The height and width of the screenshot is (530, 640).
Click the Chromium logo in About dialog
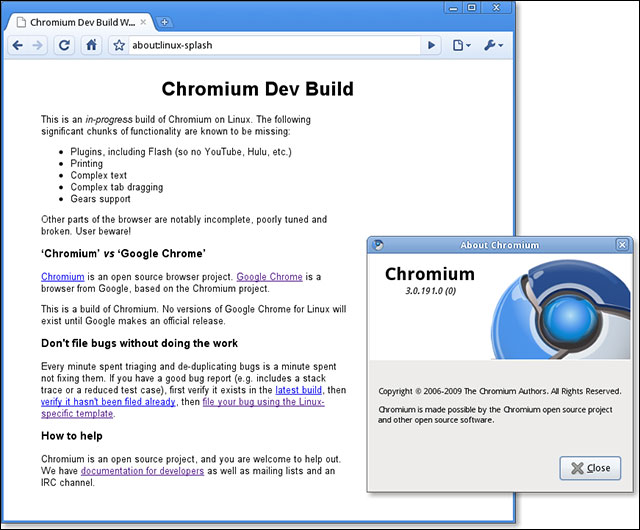560,310
